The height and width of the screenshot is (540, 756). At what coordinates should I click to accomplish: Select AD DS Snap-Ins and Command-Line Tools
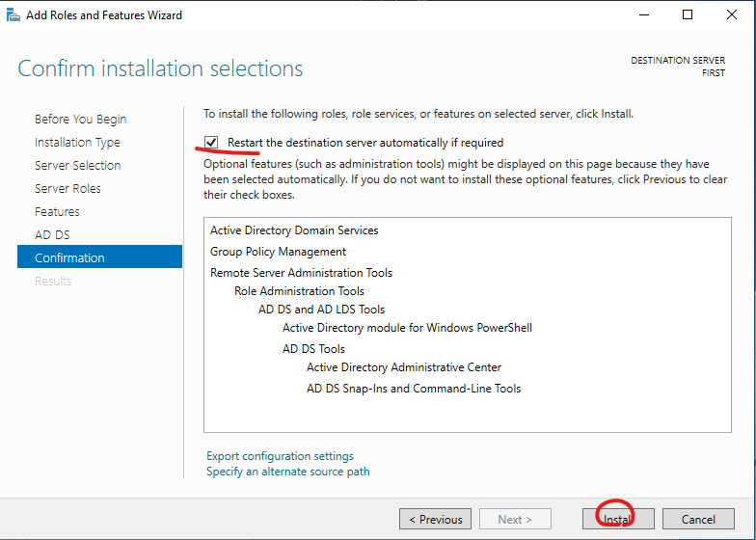[x=414, y=389]
